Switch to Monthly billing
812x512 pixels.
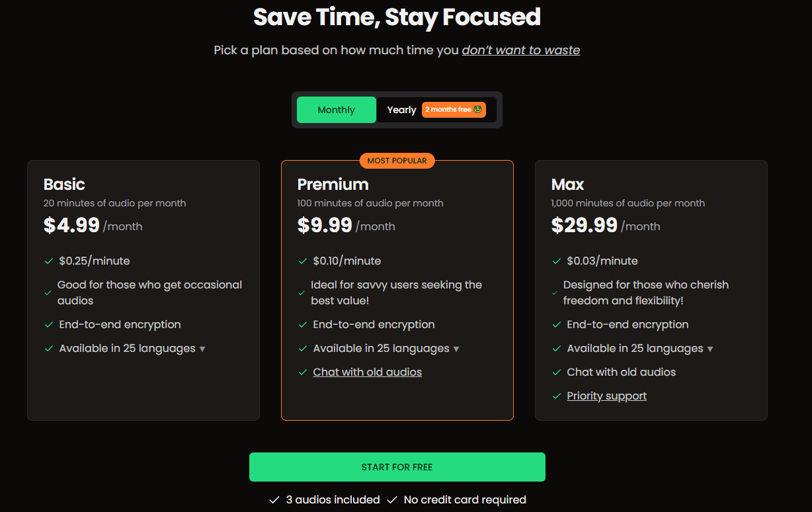point(336,110)
